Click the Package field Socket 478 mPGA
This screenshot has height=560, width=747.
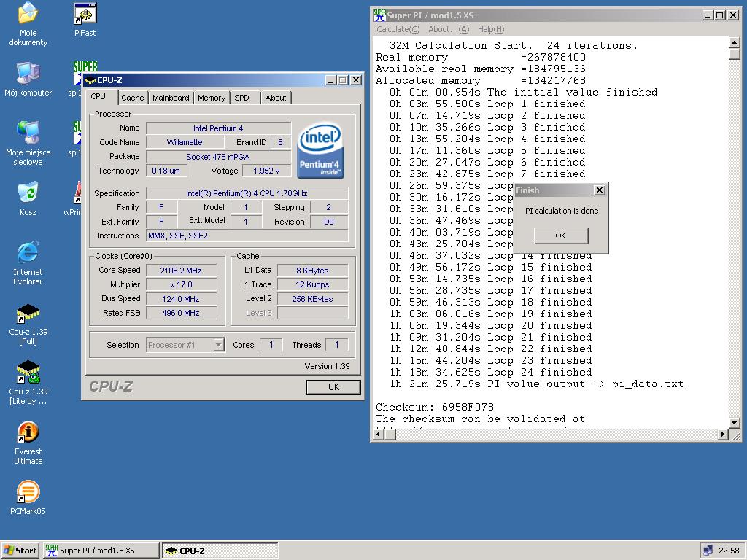click(218, 157)
